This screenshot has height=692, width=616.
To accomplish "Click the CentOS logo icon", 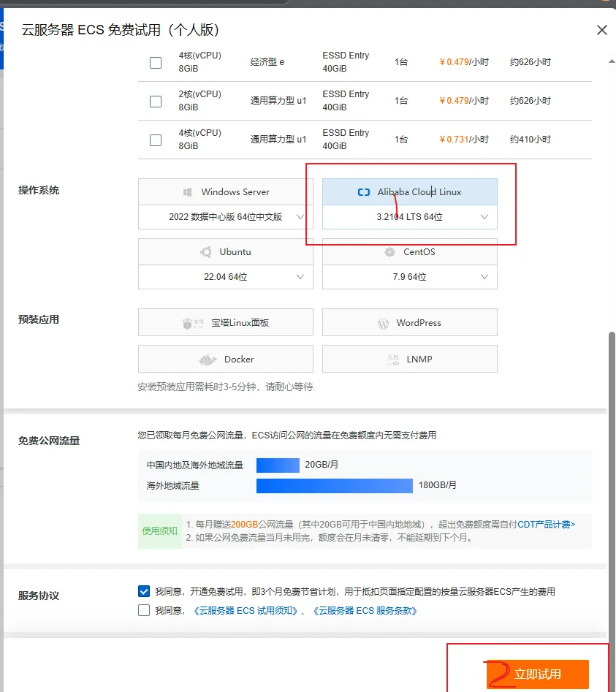I will click(389, 252).
